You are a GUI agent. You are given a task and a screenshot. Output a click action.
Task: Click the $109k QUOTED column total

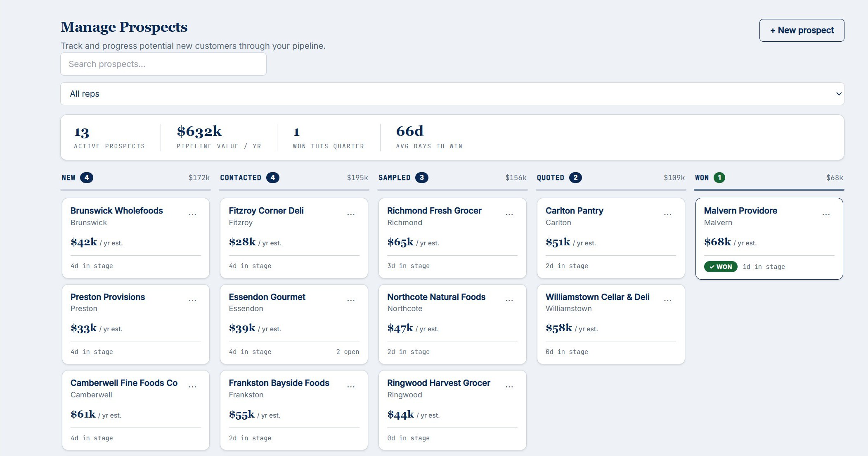(x=674, y=178)
